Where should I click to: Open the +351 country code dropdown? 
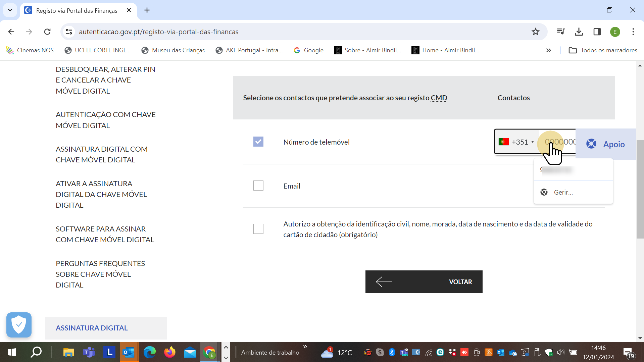point(517,142)
